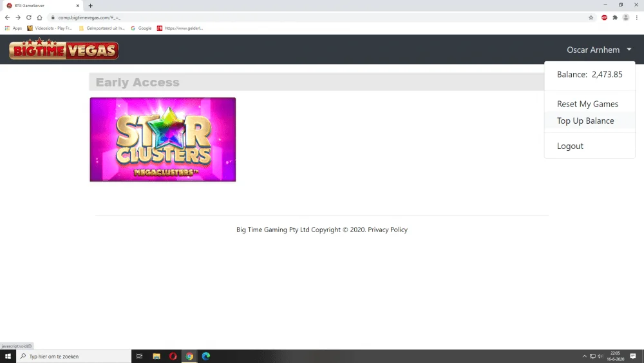Open the extensions puzzle icon
This screenshot has height=363, width=644.
pos(615,17)
